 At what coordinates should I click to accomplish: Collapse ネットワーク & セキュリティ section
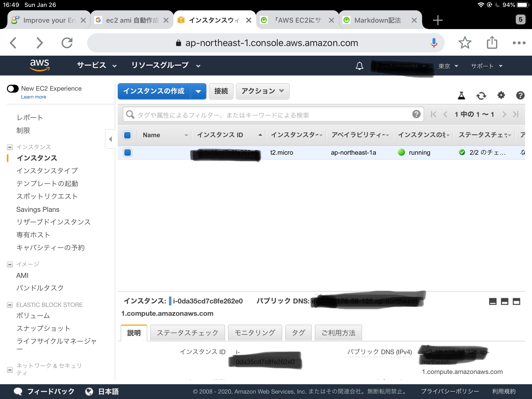pyautogui.click(x=10, y=370)
